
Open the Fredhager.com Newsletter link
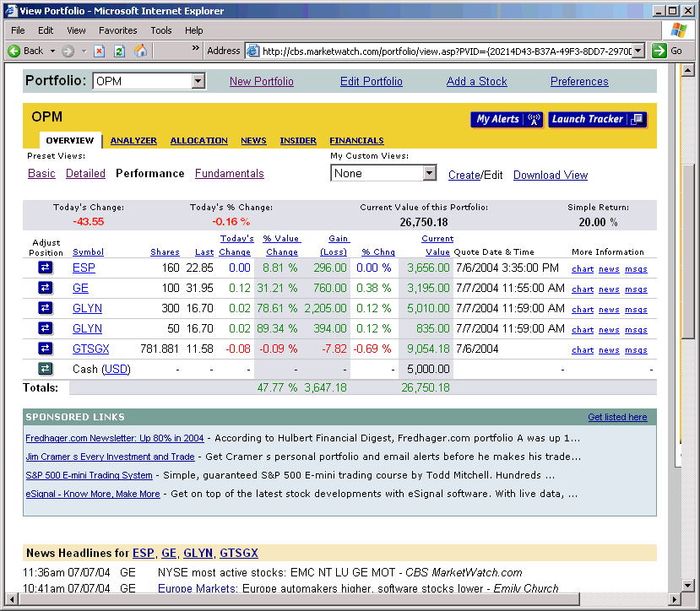click(x=115, y=438)
